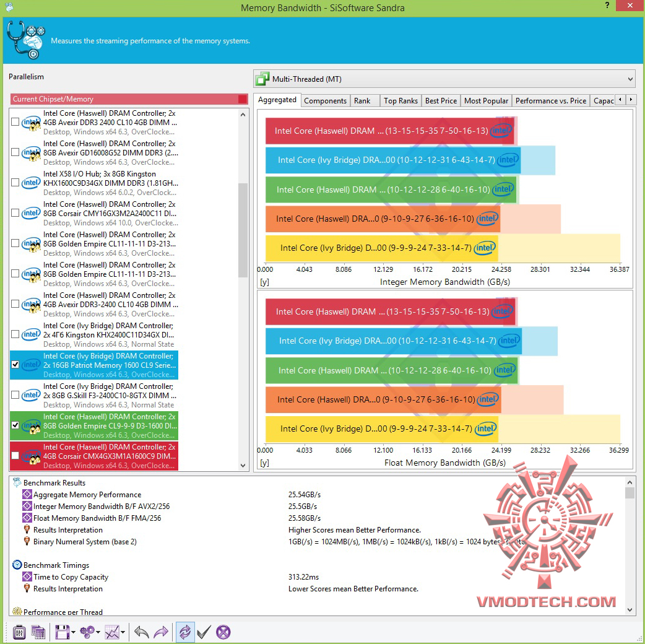Click the purple forward arrow icon
The image size is (645, 644).
click(161, 632)
